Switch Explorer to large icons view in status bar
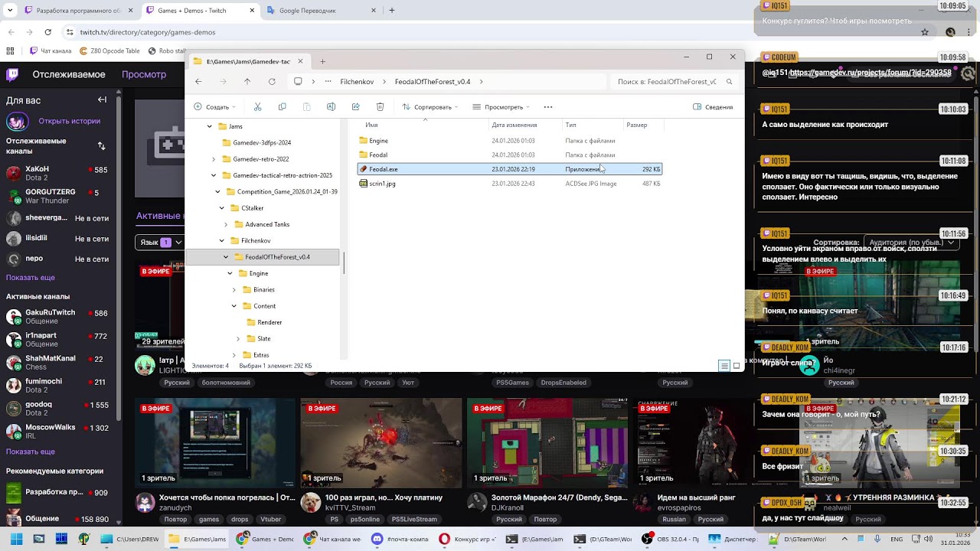Viewport: 980px width, 551px height. click(x=737, y=366)
